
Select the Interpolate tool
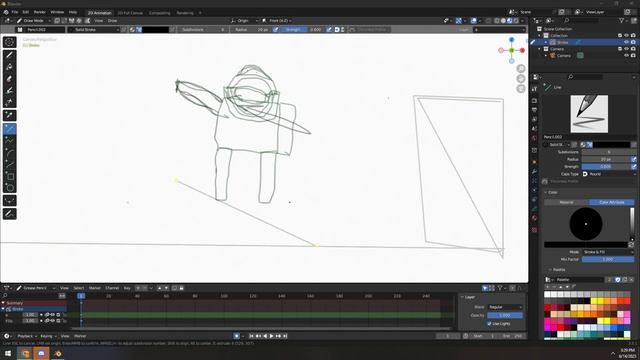9,200
